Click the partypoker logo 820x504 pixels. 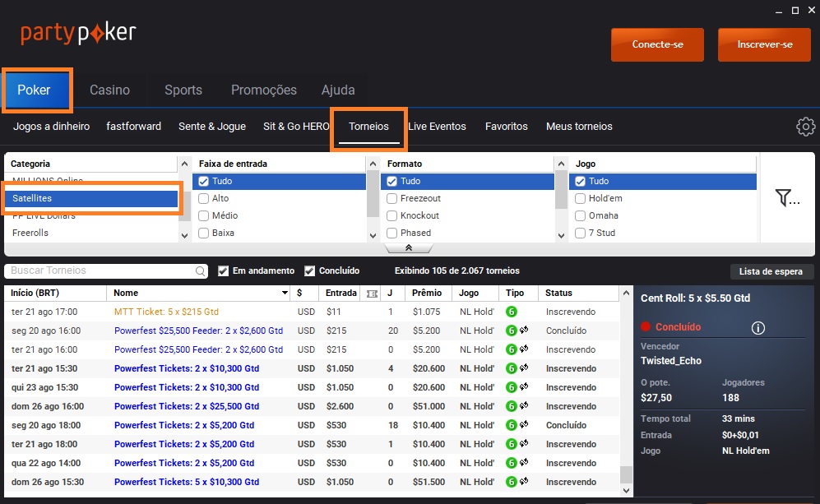[x=78, y=34]
